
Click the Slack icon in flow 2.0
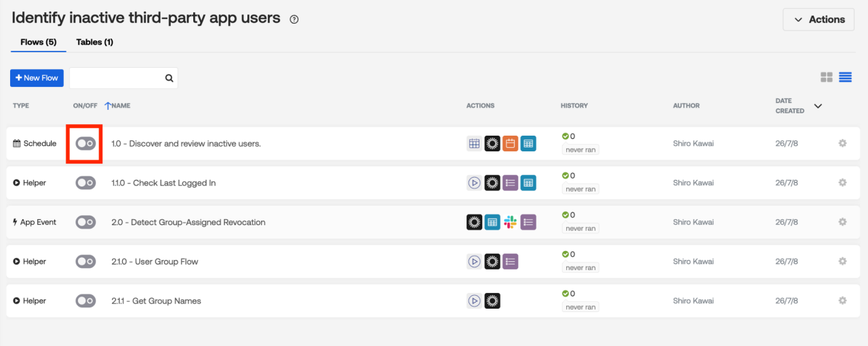[x=510, y=222]
